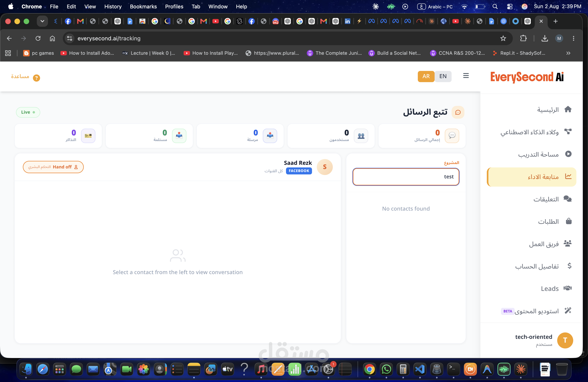Open Chrome three-dot menu
This screenshot has height=382, width=588.
(x=573, y=38)
